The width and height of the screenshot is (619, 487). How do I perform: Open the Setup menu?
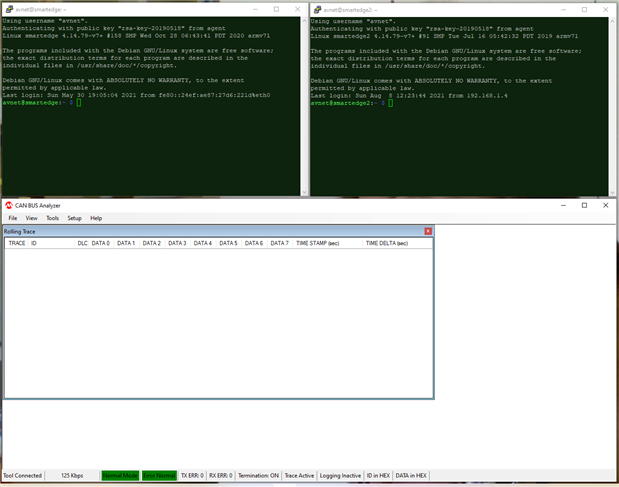74,218
